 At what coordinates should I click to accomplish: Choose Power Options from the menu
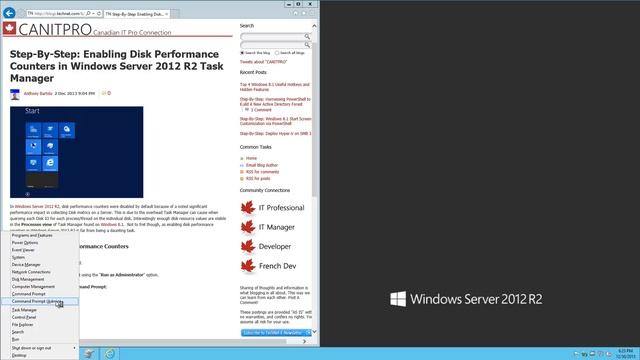click(40, 243)
